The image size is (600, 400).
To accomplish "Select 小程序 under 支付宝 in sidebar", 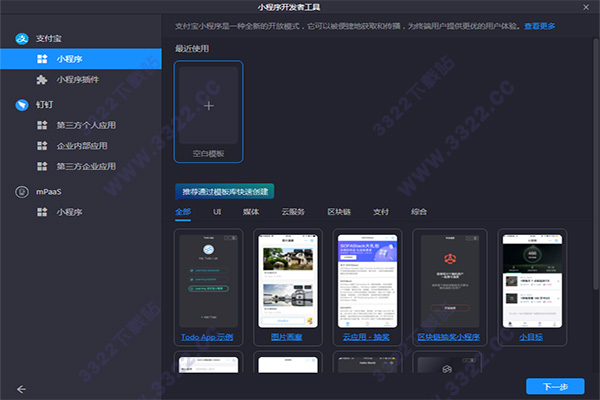I will point(81,59).
